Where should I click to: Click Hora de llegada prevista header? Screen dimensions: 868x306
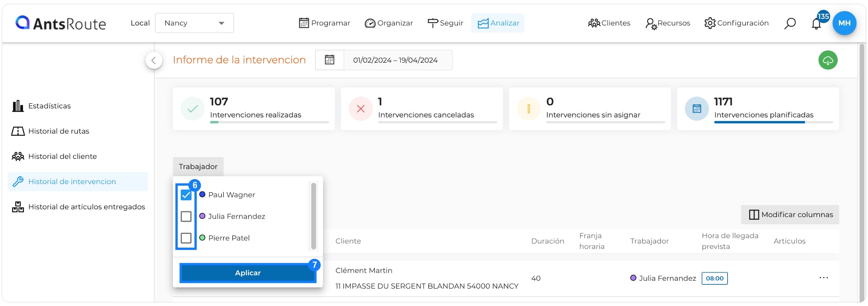click(x=730, y=241)
